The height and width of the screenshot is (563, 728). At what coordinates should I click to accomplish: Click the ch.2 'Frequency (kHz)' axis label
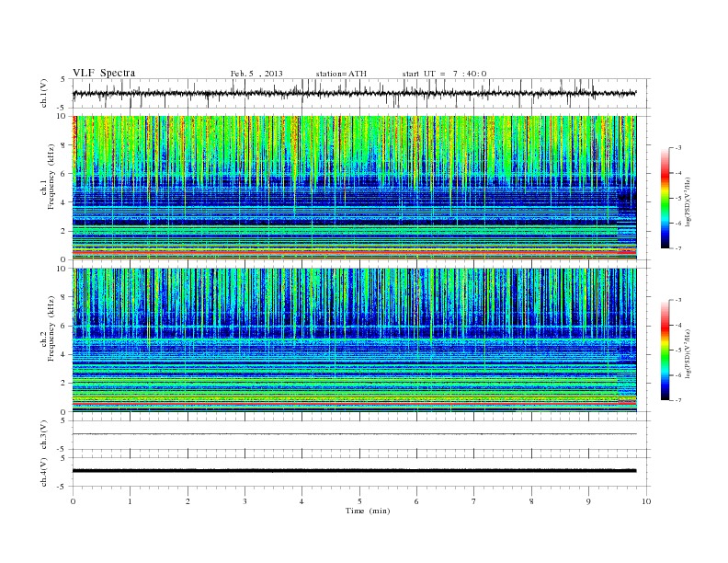(x=51, y=328)
